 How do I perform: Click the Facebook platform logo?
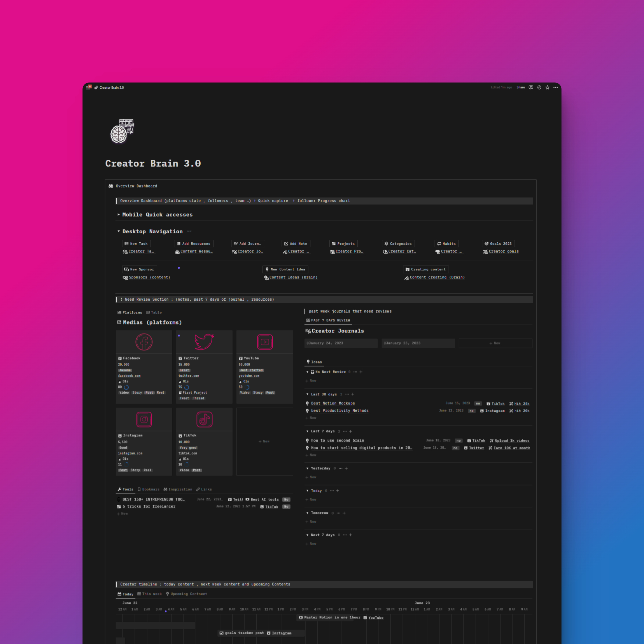tap(144, 342)
